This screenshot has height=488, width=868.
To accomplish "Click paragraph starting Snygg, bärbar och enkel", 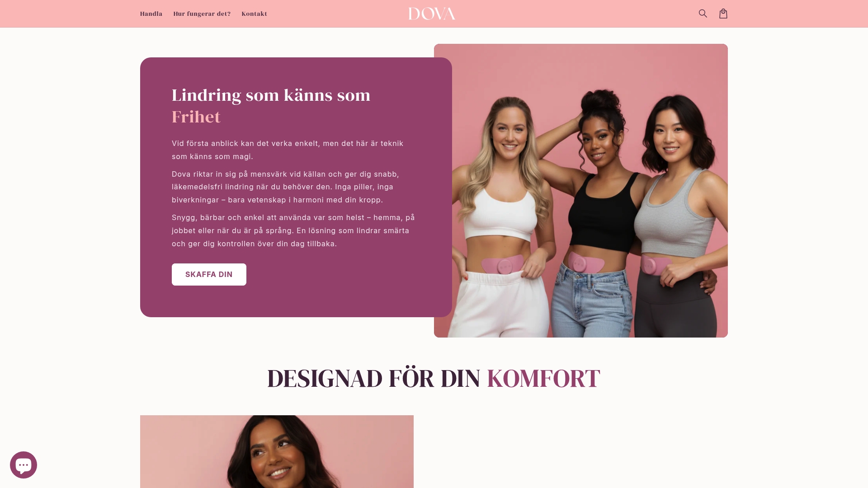I will pos(293,230).
